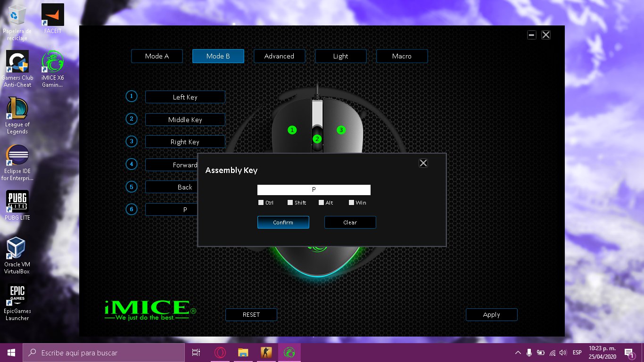
Task: Select the League of Legends desktop icon
Action: pyautogui.click(x=17, y=116)
